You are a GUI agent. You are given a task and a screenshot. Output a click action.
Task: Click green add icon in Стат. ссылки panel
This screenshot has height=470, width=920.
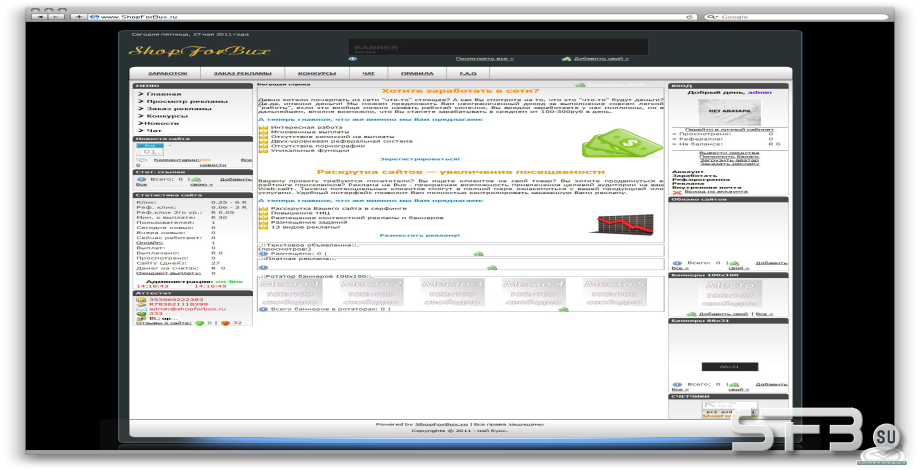point(196,180)
